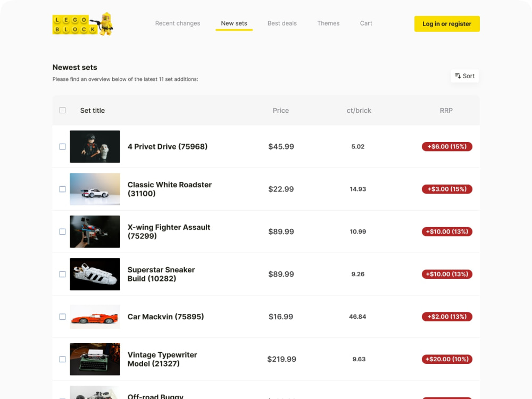
Task: Click the Superstar Sneaker Build $89.99 price
Action: tap(281, 274)
